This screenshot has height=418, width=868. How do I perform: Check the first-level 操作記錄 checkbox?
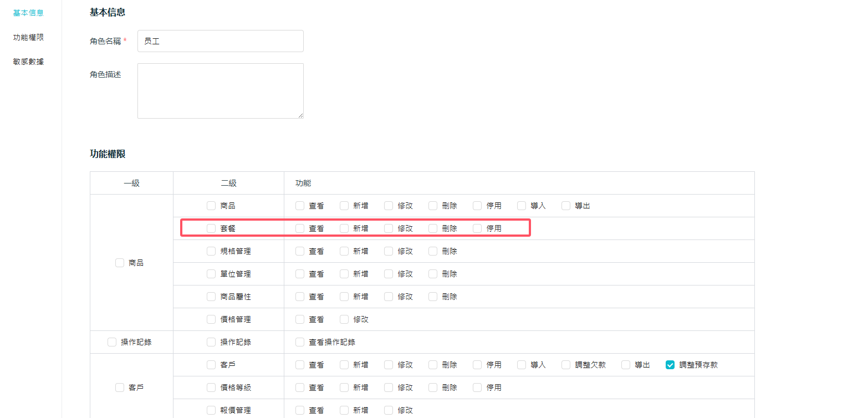112,342
